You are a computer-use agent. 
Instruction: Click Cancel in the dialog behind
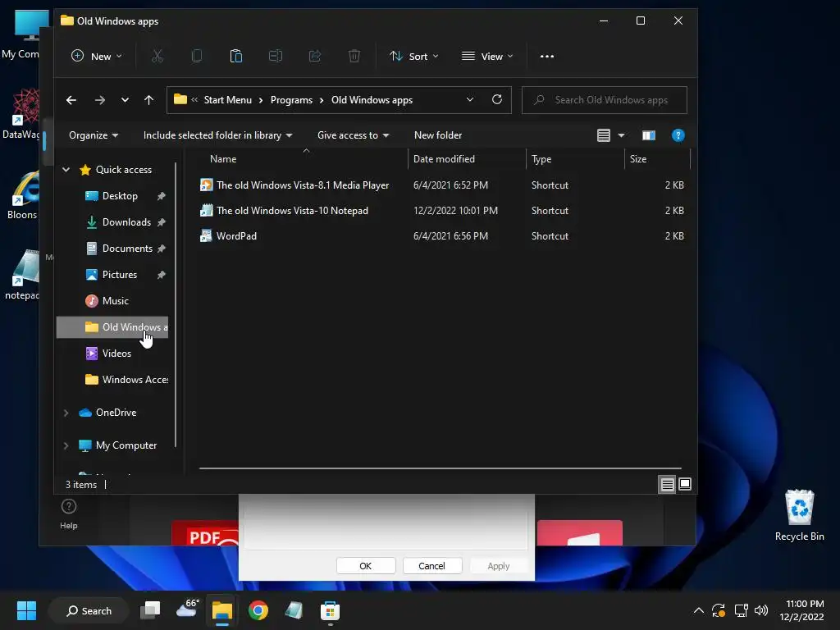pyautogui.click(x=431, y=566)
